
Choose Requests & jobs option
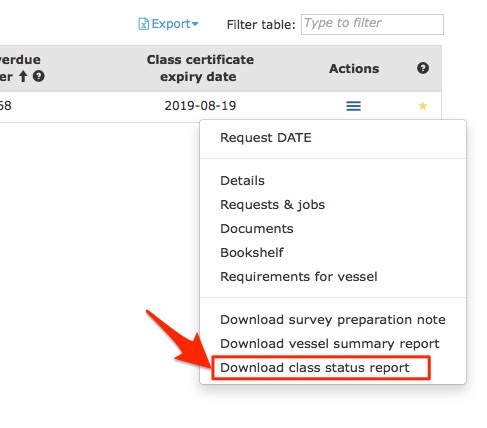(272, 205)
